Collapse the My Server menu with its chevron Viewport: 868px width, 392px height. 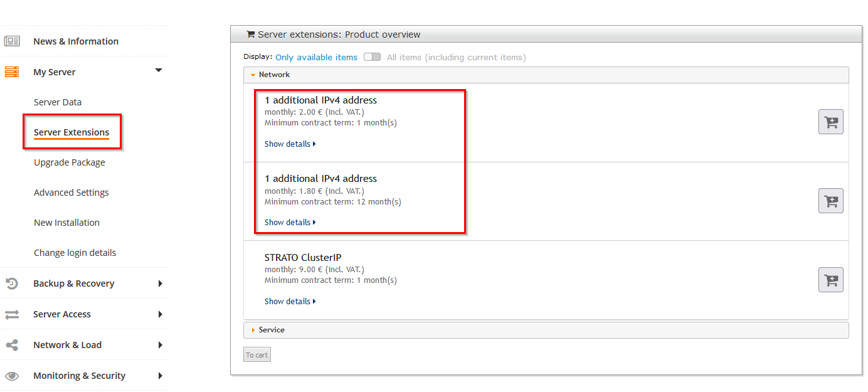pos(159,71)
